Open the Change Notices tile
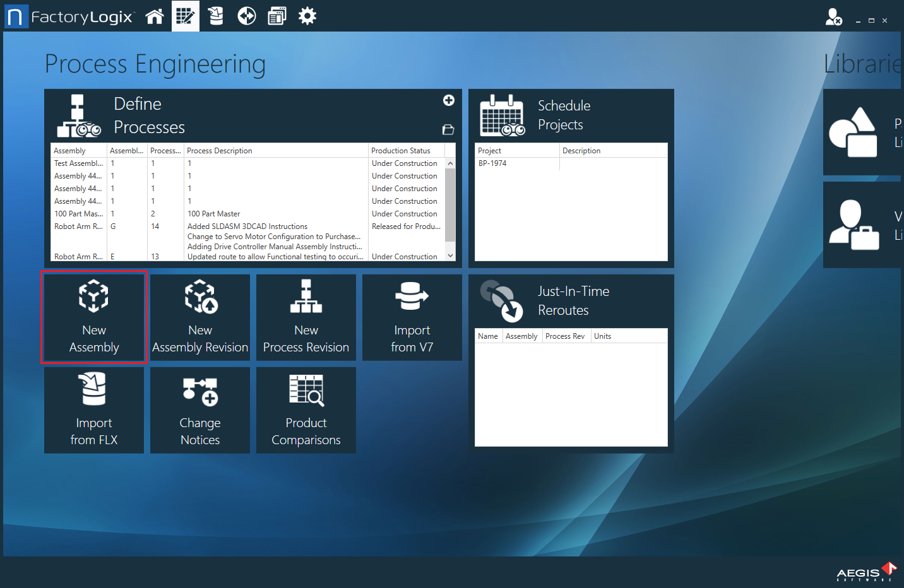The width and height of the screenshot is (904, 588). (x=200, y=410)
